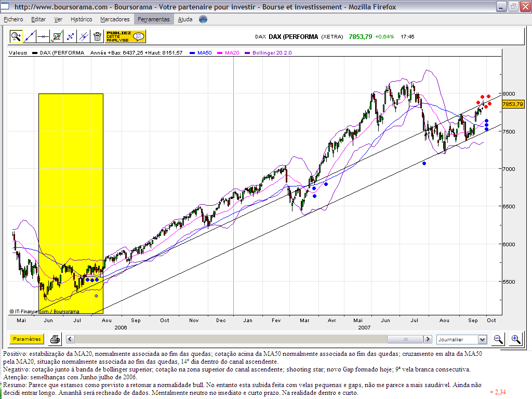Open the Ficheiro menu
The height and width of the screenshot is (399, 532).
pos(13,19)
